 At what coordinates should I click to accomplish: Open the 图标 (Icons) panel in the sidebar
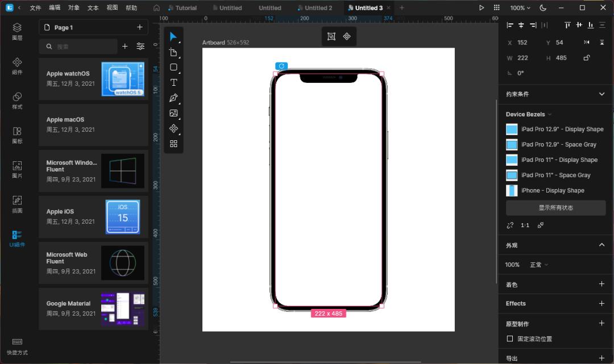click(x=16, y=136)
